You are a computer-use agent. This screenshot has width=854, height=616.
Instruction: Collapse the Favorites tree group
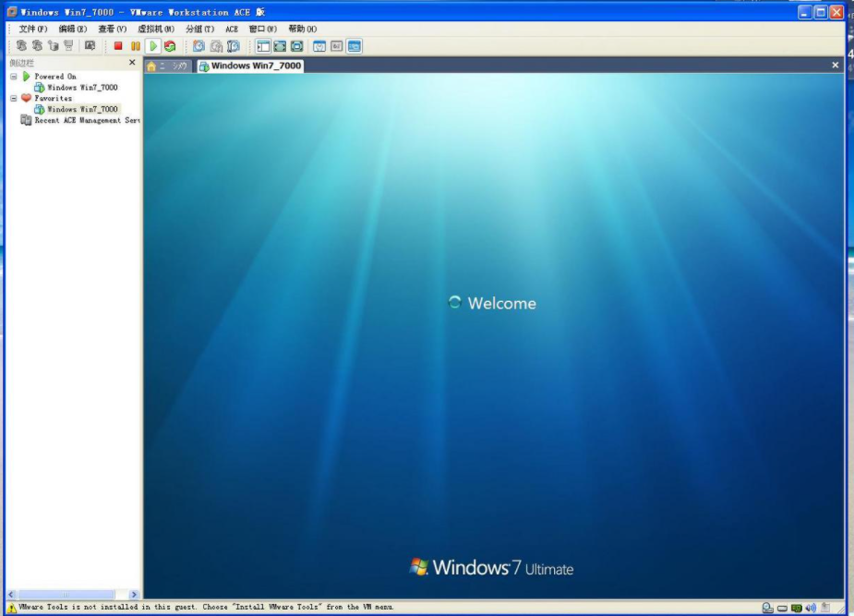coord(14,99)
